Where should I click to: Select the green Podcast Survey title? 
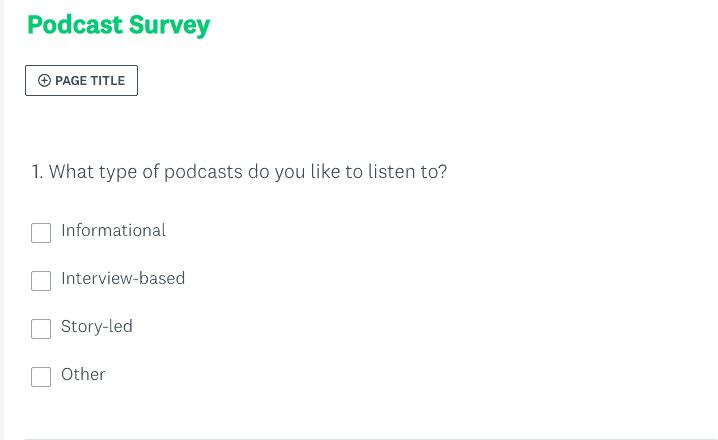[119, 25]
